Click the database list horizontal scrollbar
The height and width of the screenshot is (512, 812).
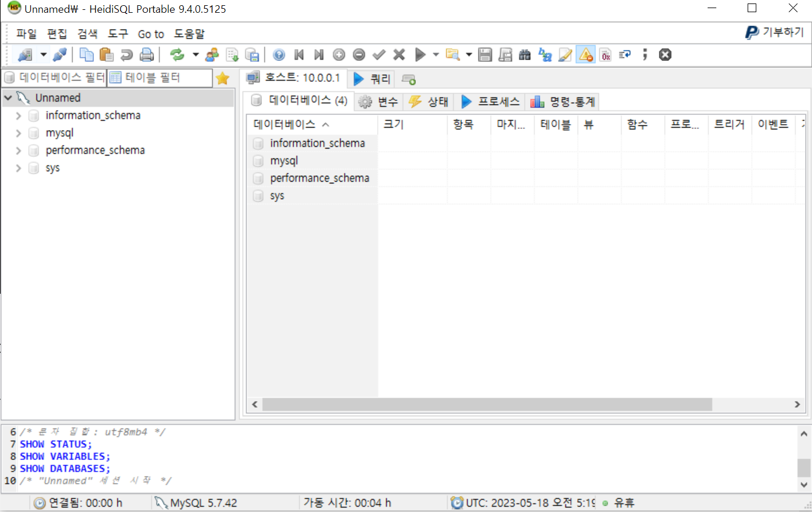click(487, 405)
